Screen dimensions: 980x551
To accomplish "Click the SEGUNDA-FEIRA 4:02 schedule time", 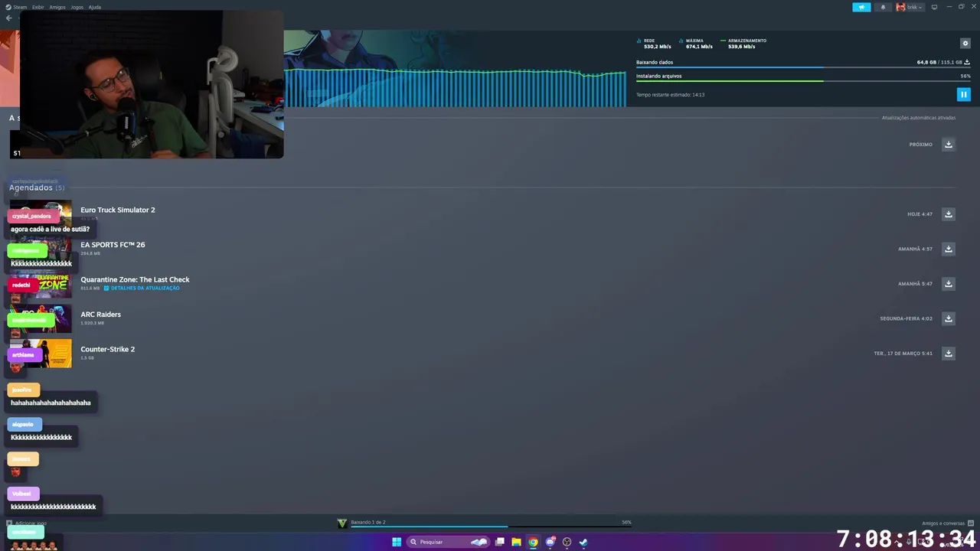I will [x=906, y=318].
